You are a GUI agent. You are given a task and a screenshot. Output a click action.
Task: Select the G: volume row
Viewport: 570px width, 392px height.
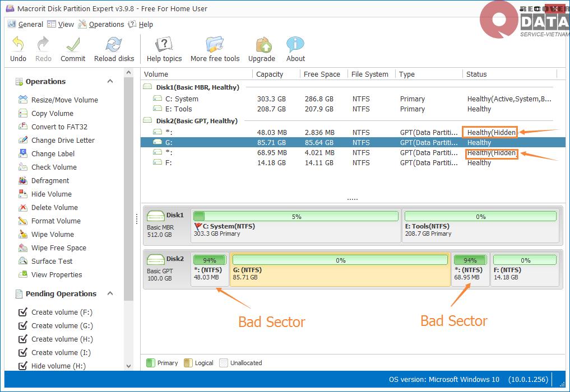point(353,142)
